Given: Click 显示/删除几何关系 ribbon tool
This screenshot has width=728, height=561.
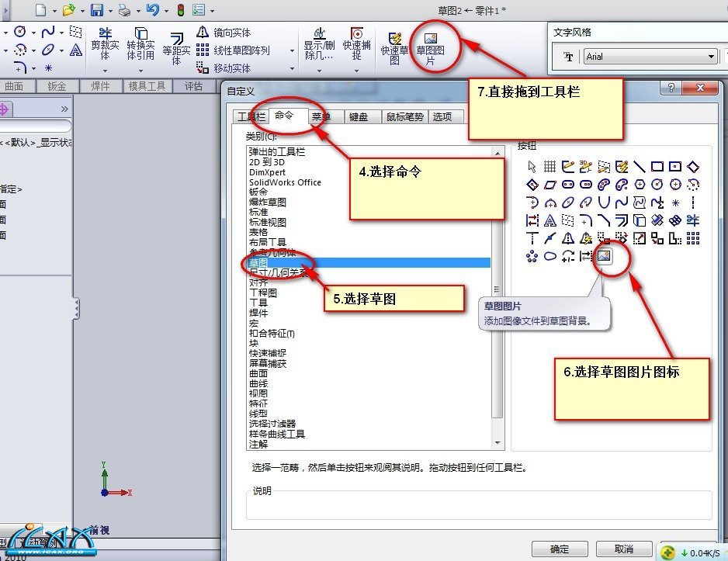Looking at the screenshot, I should tap(320, 44).
